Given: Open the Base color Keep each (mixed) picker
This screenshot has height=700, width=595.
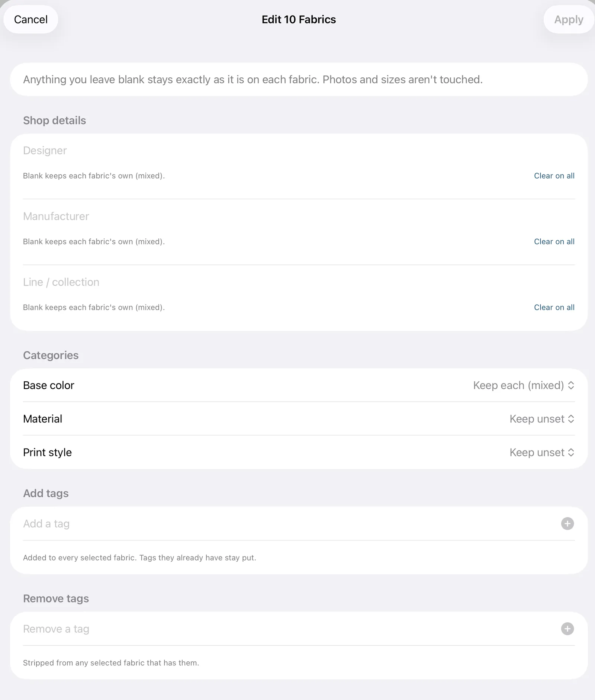Looking at the screenshot, I should 524,385.
